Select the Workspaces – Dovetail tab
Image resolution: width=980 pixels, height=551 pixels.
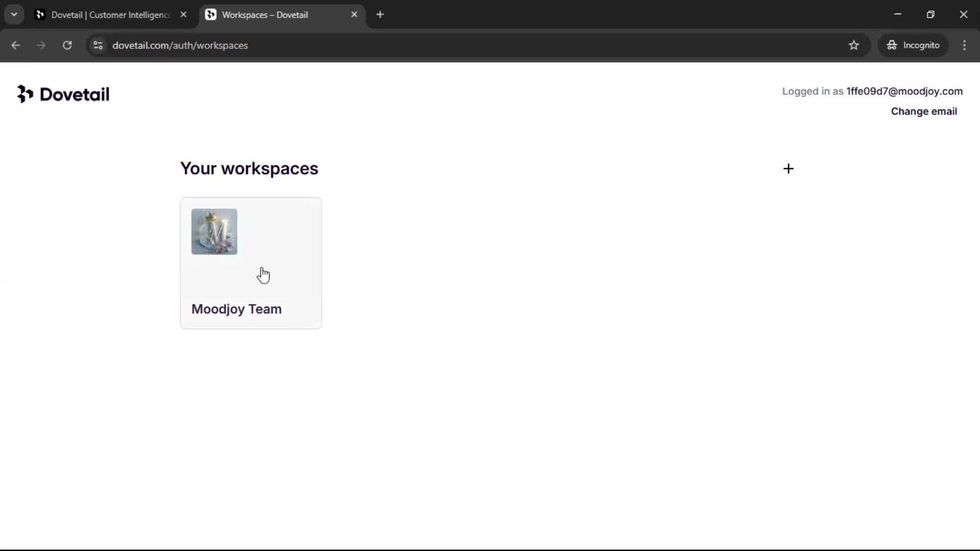click(264, 15)
